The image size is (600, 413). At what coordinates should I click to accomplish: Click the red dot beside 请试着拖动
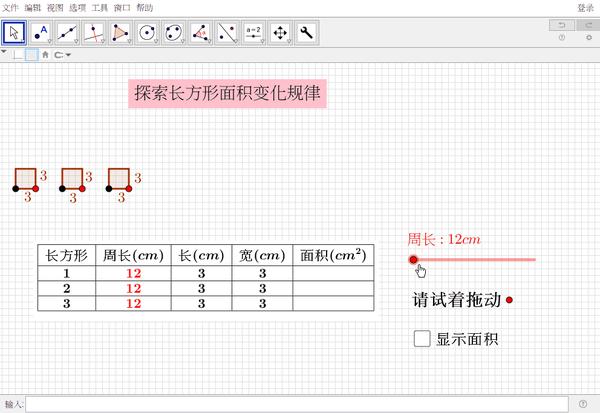tap(509, 300)
